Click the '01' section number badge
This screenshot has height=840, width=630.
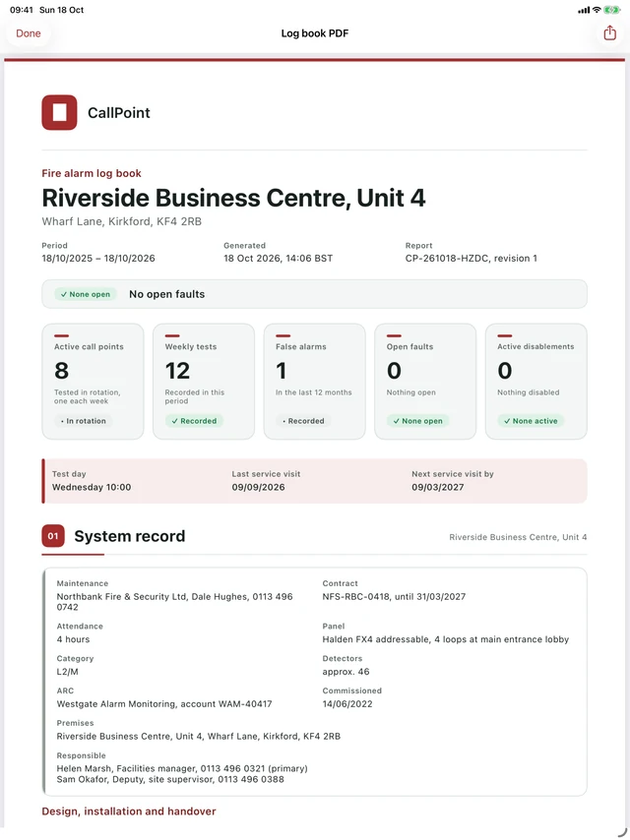(x=53, y=536)
